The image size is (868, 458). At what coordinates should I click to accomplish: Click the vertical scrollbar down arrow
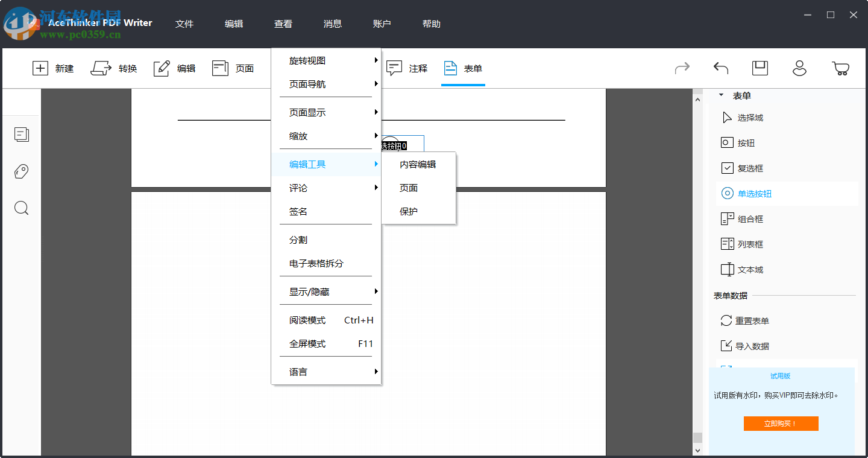coord(697,450)
